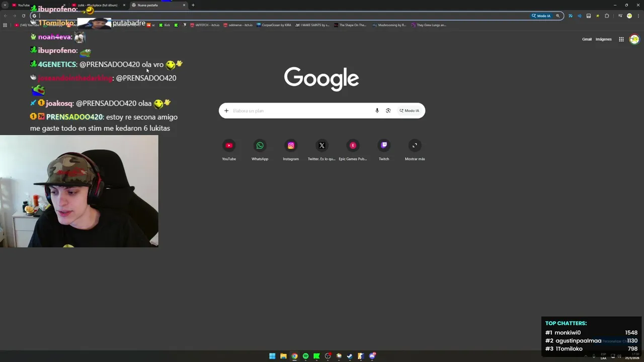Image resolution: width=644 pixels, height=362 pixels.
Task: Click the zoom magnifier icon in address bar
Action: (557, 16)
